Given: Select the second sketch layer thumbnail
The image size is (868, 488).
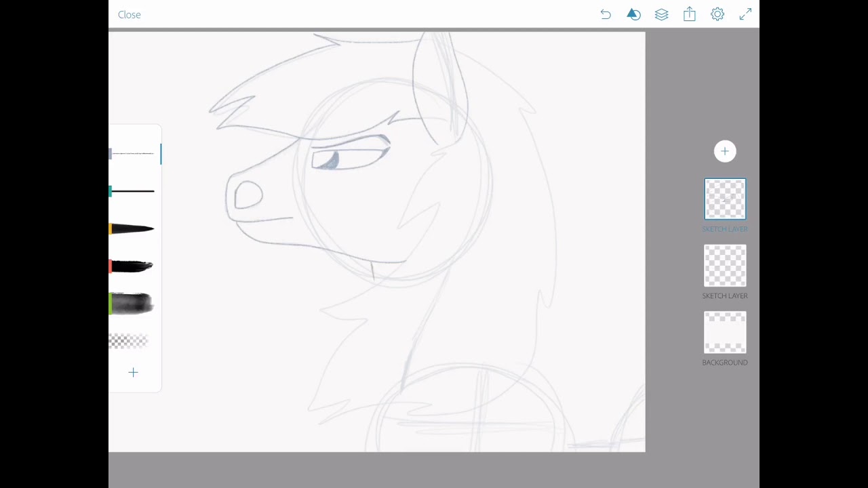Looking at the screenshot, I should pyautogui.click(x=725, y=266).
